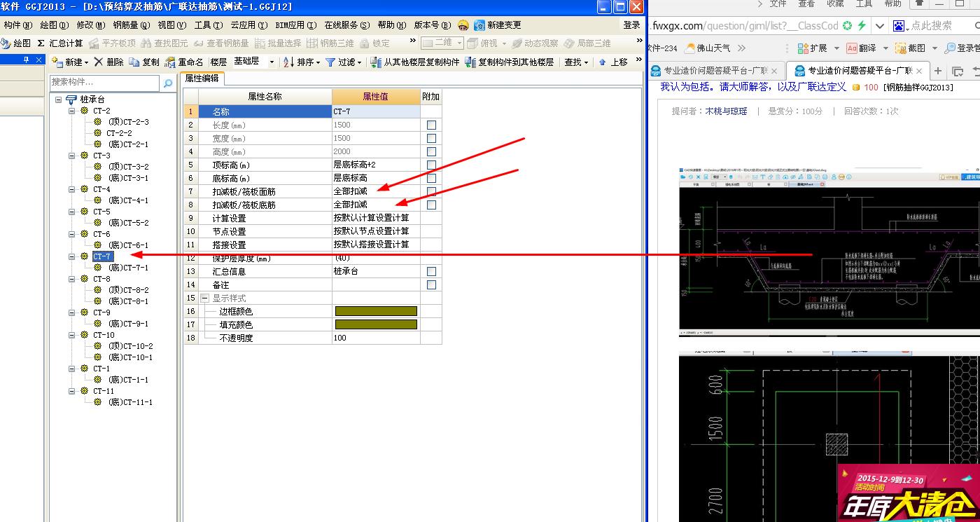Open the 二维 view mode dropdown
980x522 pixels.
point(459,43)
